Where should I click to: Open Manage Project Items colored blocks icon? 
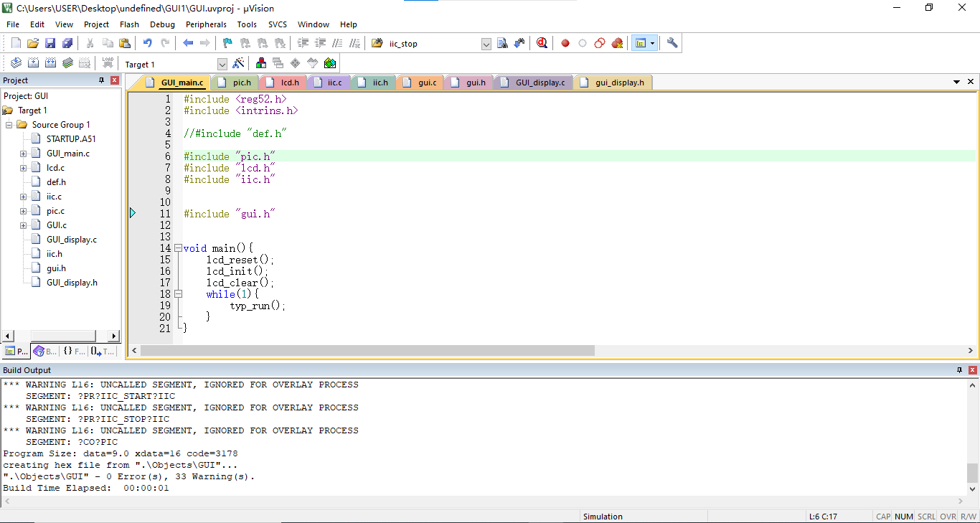(261, 63)
